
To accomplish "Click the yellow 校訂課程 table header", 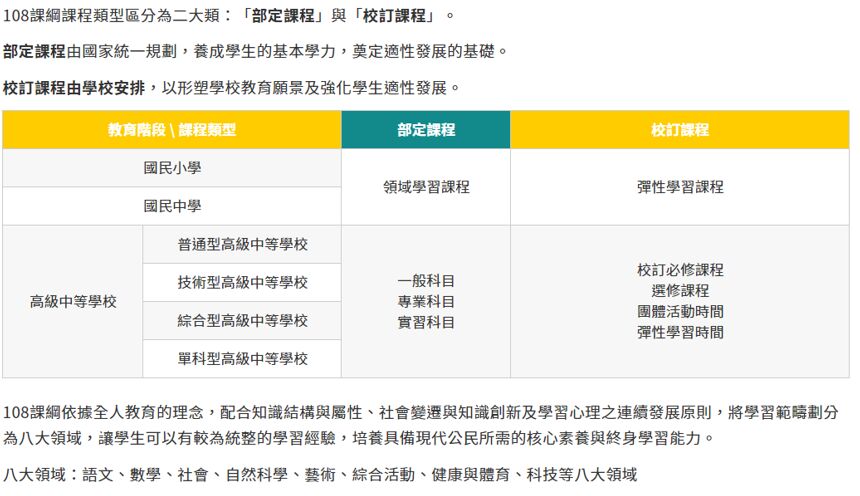I will [x=680, y=130].
